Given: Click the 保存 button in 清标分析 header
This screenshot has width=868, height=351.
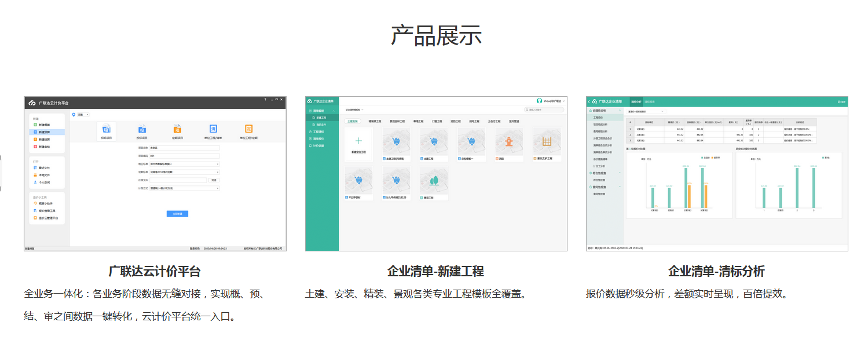Looking at the screenshot, I should 842,101.
